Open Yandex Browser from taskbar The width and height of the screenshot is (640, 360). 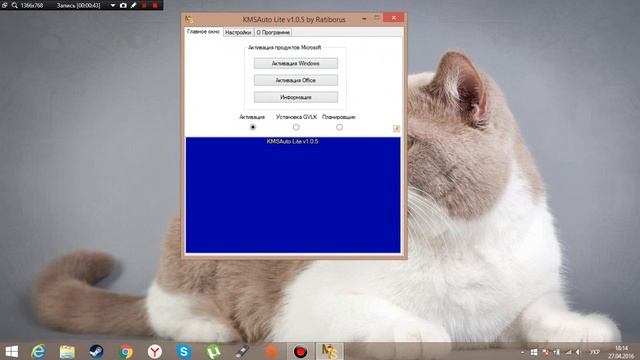point(155,351)
